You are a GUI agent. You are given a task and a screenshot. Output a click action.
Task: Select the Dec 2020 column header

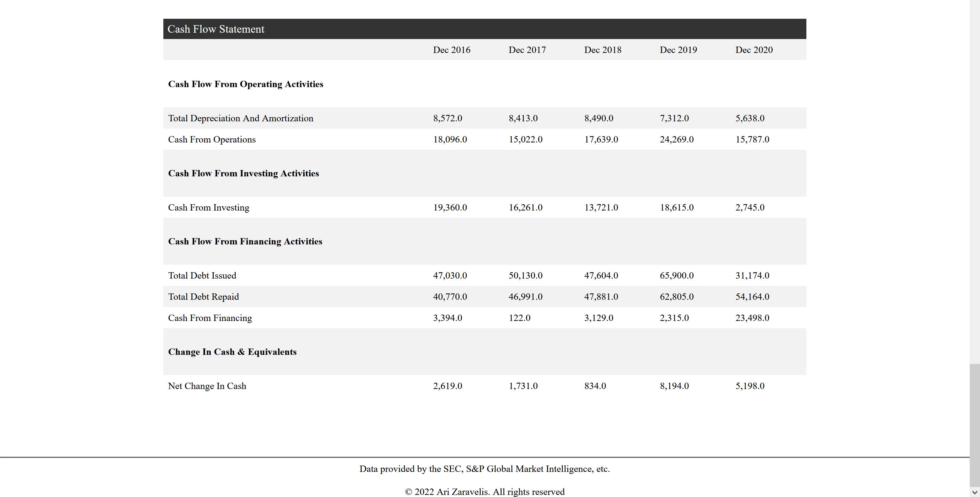754,50
